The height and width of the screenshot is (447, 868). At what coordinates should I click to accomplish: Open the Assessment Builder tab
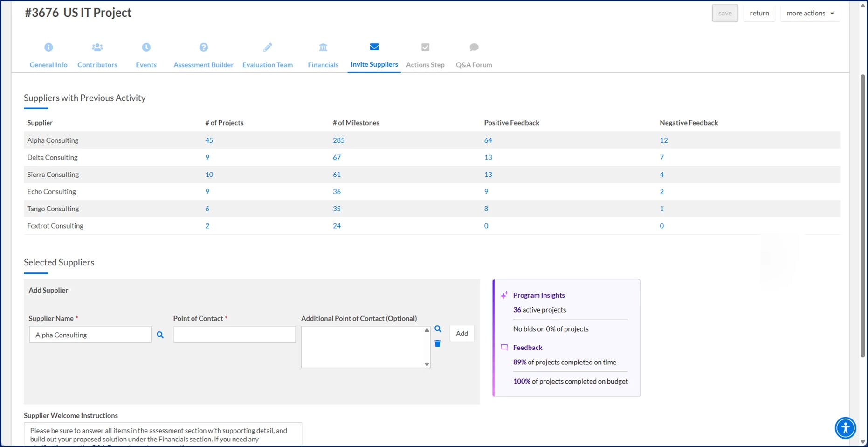tap(203, 65)
